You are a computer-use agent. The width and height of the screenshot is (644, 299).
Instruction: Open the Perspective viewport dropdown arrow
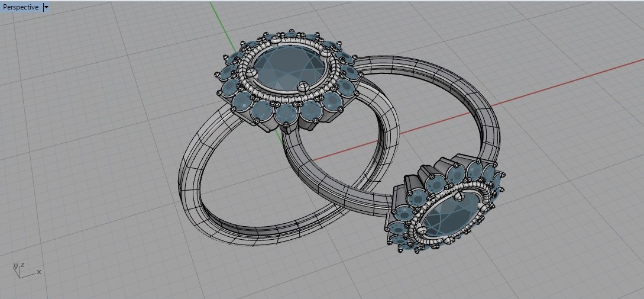pyautogui.click(x=46, y=7)
